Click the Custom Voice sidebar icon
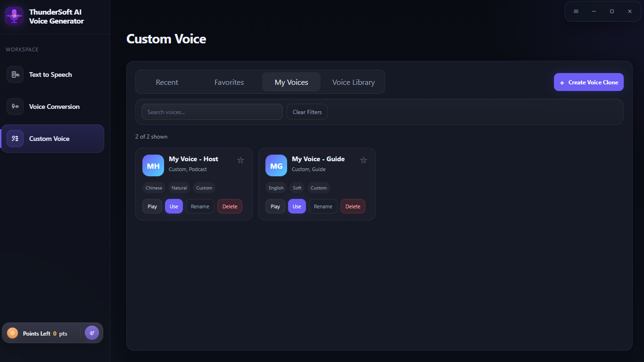Image resolution: width=644 pixels, height=362 pixels. point(15,139)
